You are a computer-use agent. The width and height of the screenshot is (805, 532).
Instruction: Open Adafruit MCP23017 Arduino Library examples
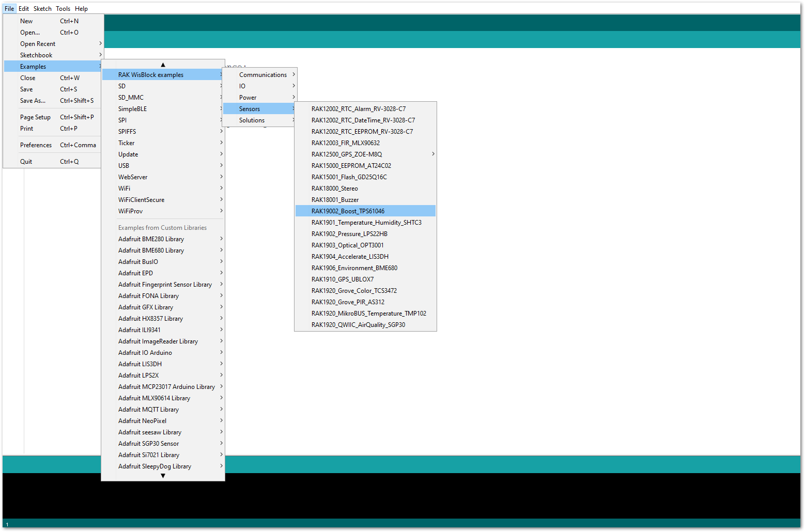(163, 387)
